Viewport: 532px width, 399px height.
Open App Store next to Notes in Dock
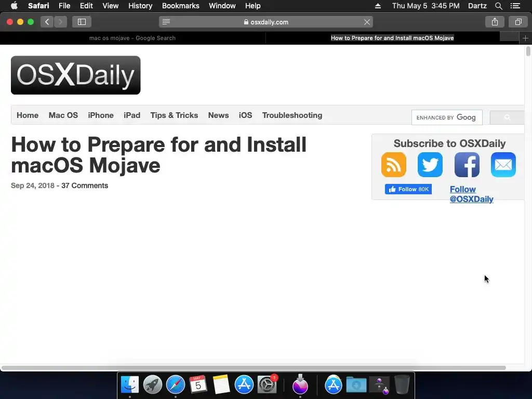(244, 385)
